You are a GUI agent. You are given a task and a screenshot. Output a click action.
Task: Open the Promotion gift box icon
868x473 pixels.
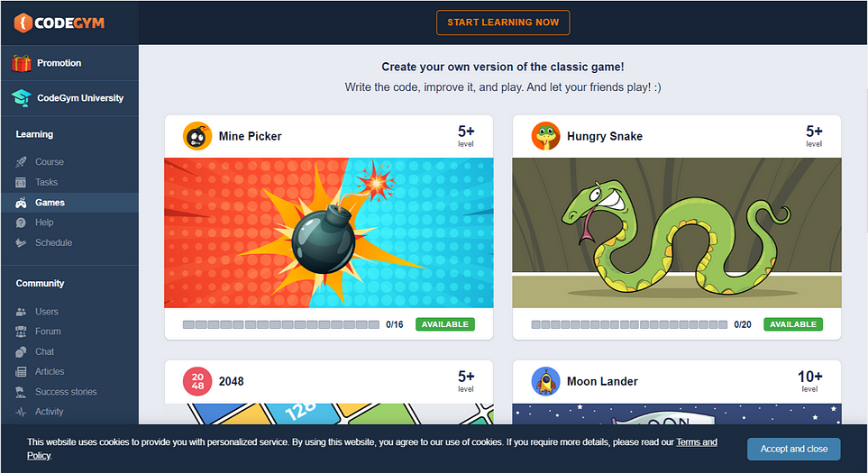pos(22,63)
